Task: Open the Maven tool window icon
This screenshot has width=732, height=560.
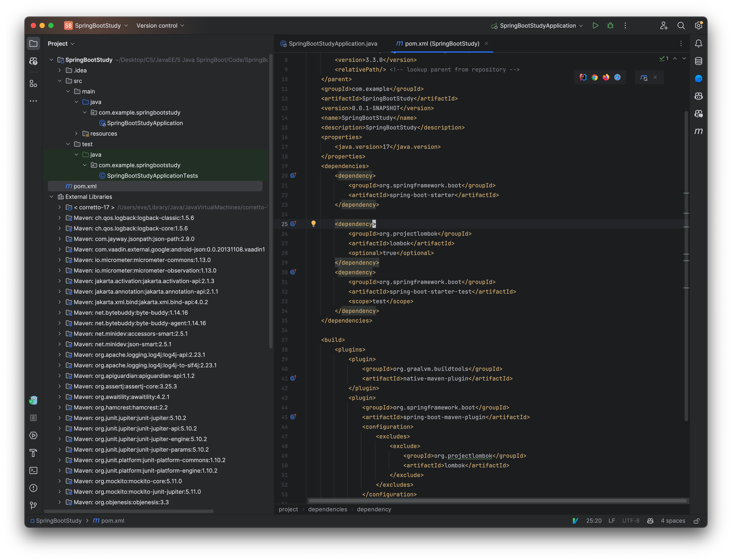Action: pos(699,131)
